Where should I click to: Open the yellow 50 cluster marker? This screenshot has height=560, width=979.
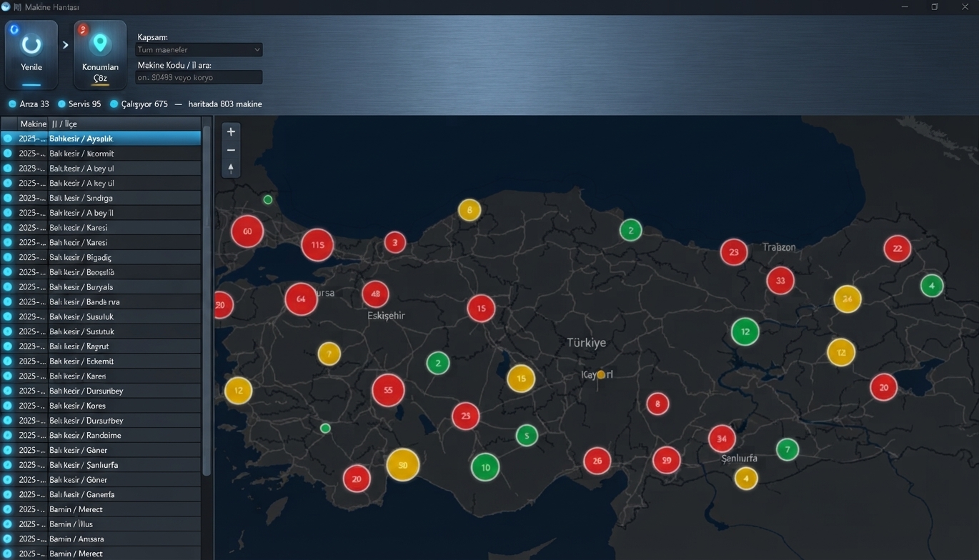(x=402, y=464)
